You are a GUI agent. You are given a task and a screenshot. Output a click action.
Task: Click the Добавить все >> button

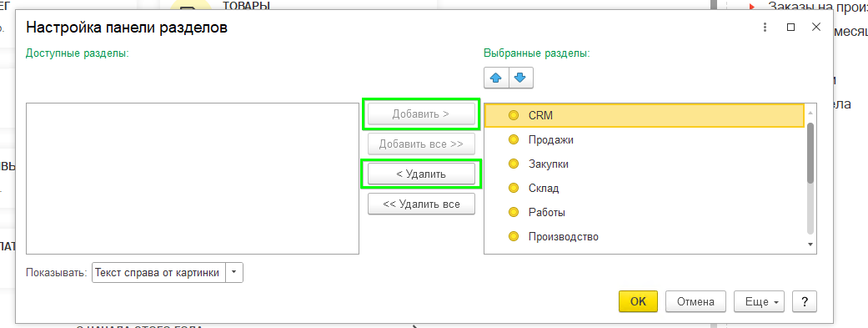[x=421, y=144]
